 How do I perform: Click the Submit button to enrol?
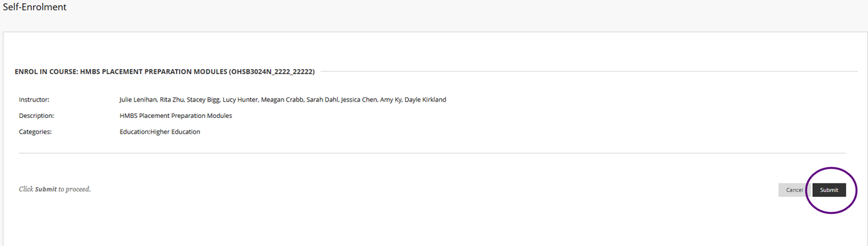(829, 190)
